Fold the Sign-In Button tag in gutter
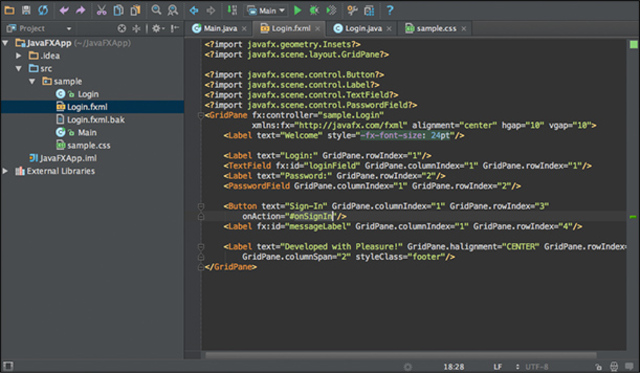Image resolution: width=640 pixels, height=373 pixels. point(201,206)
